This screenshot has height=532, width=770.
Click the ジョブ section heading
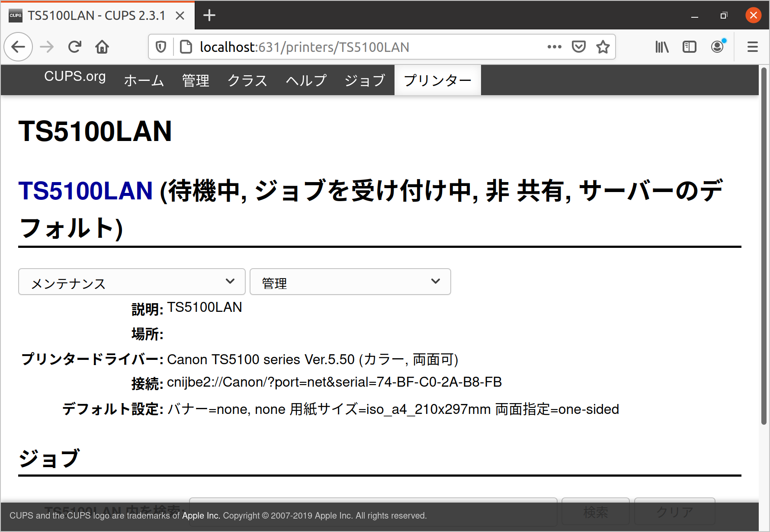coord(49,458)
